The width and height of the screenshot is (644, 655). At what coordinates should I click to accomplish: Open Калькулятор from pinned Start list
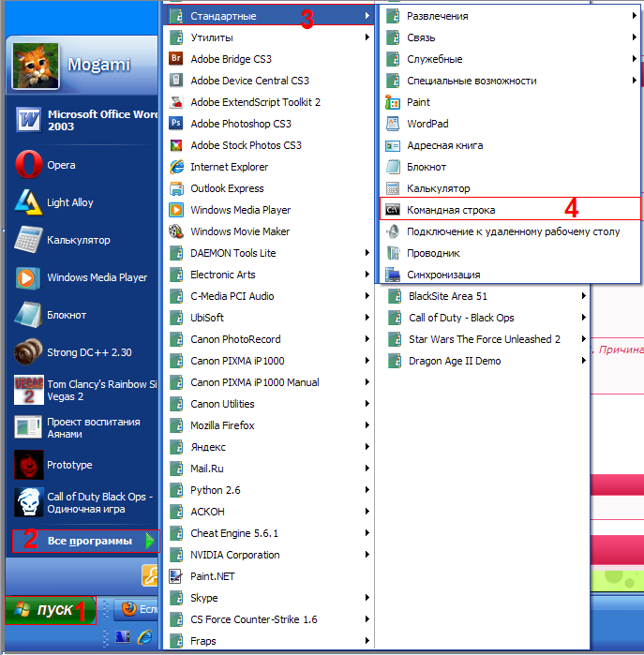[x=82, y=240]
